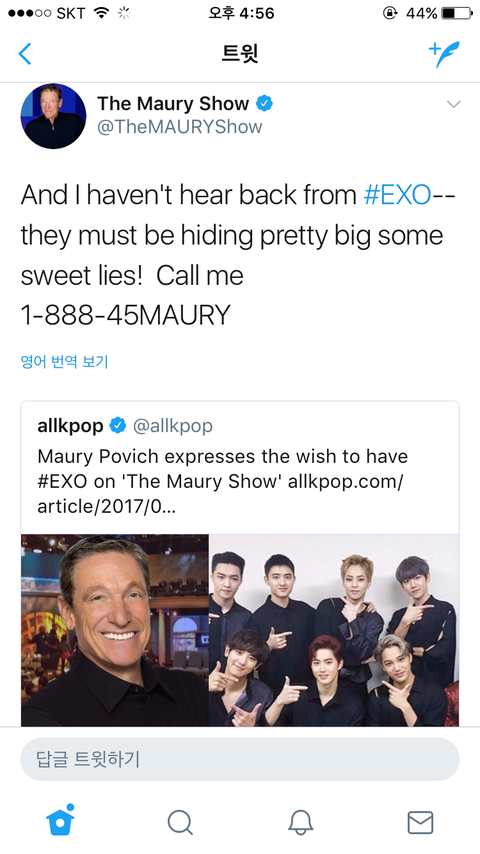Tap the reply field 답글 트윗하기
Screen dimensions: 480x854
coord(240,759)
